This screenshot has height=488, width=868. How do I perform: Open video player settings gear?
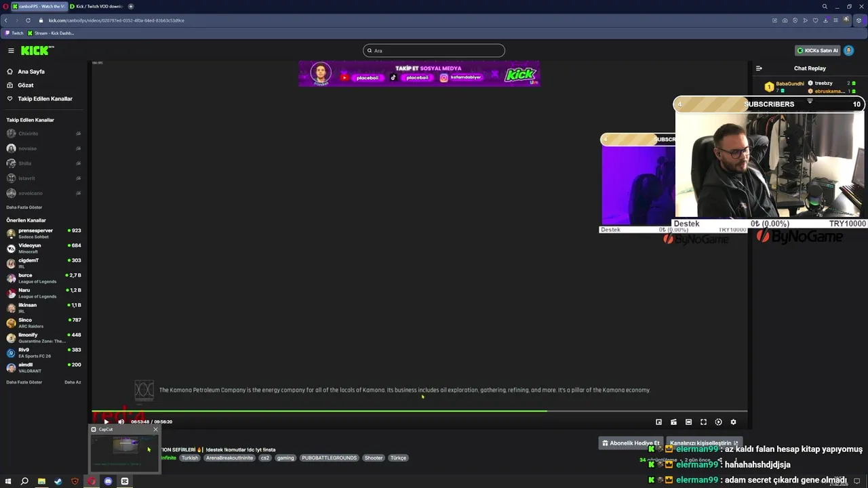click(x=733, y=422)
